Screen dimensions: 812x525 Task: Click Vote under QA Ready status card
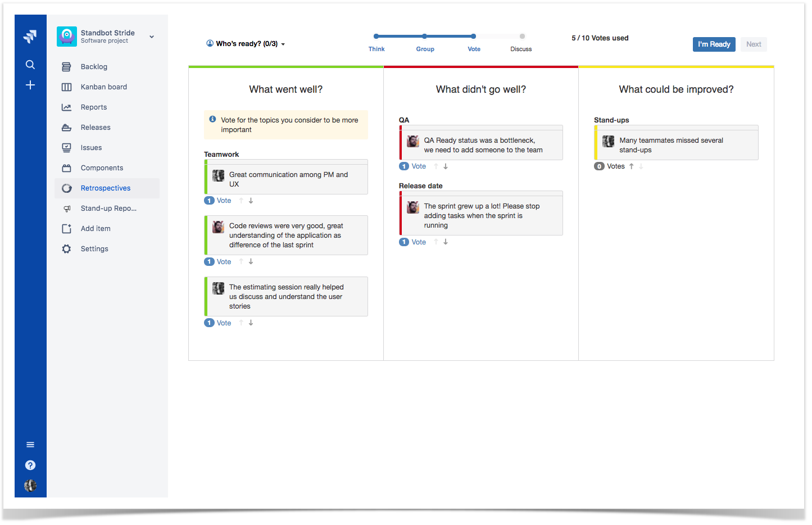pos(419,166)
